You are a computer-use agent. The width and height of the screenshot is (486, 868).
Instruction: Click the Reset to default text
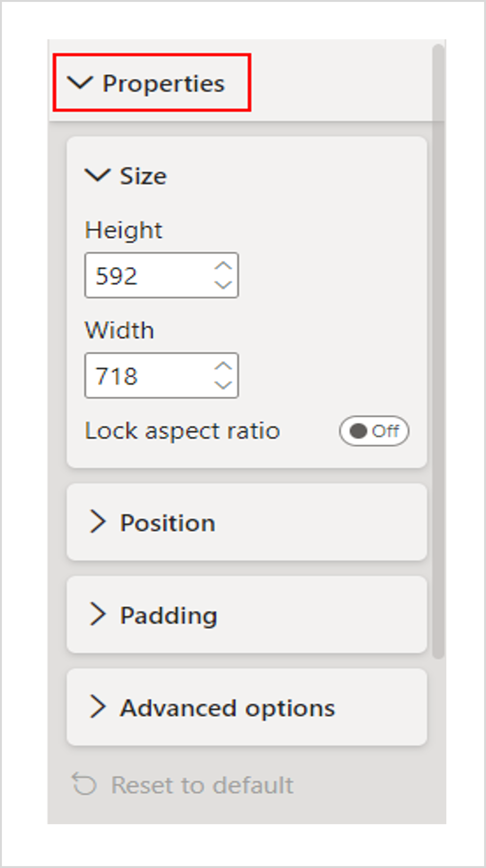(x=202, y=785)
